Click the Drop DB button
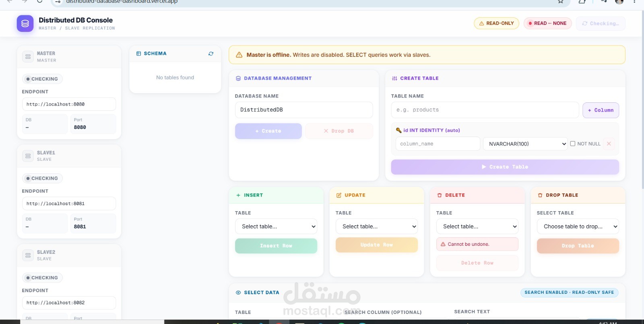Viewport: 644px width, 324px height. coord(339,131)
